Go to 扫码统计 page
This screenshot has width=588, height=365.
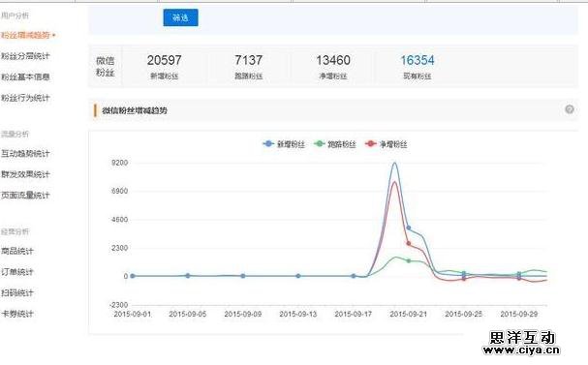click(17, 293)
